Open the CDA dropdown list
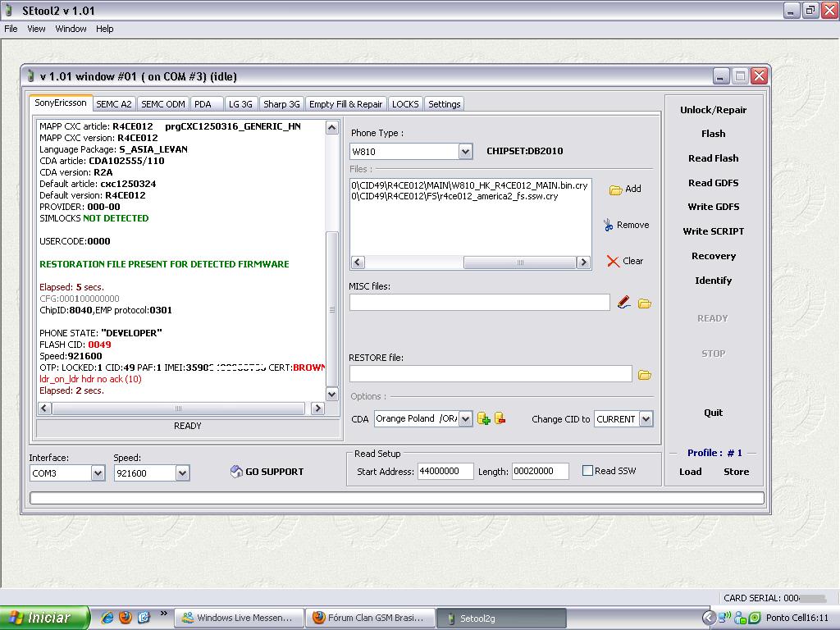Viewport: 840px width, 630px height. (466, 418)
